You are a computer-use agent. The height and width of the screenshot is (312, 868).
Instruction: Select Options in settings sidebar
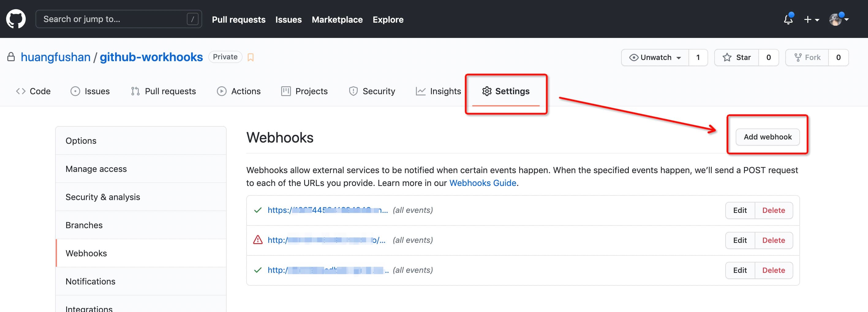click(141, 141)
